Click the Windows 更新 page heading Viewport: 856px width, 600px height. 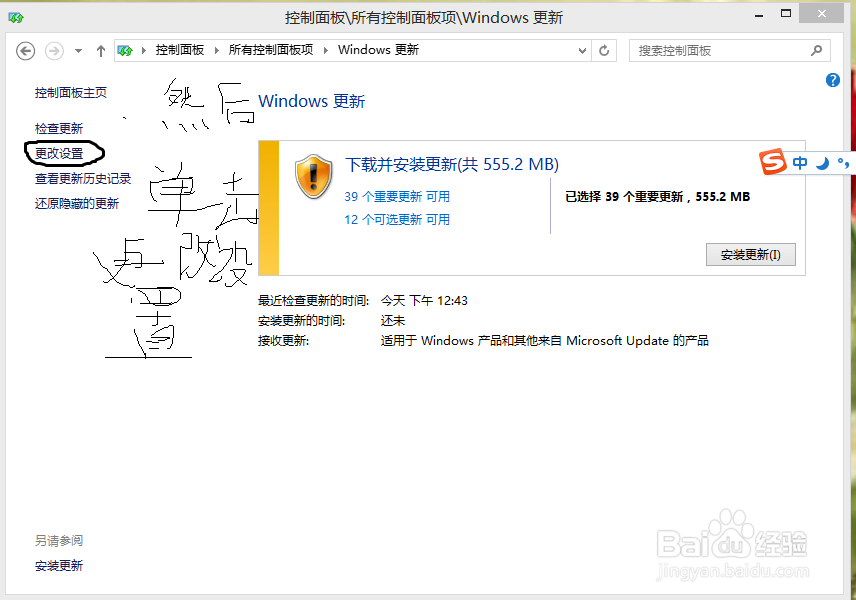point(312,102)
